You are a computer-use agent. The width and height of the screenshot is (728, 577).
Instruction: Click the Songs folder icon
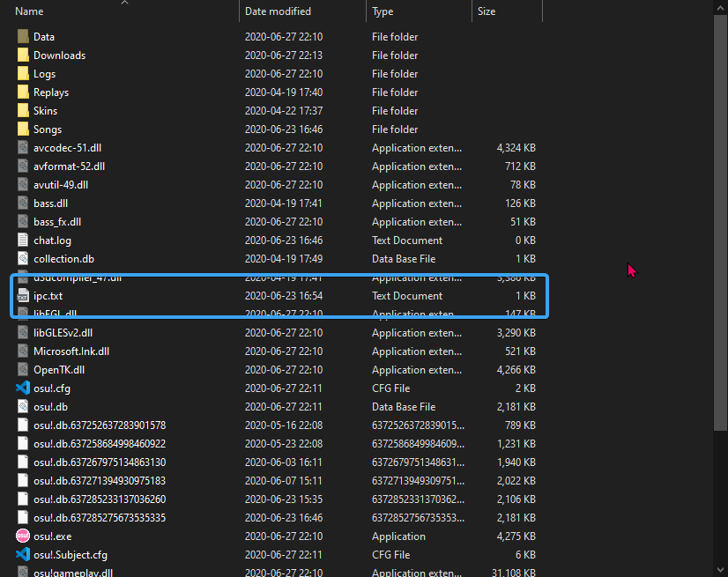[23, 129]
